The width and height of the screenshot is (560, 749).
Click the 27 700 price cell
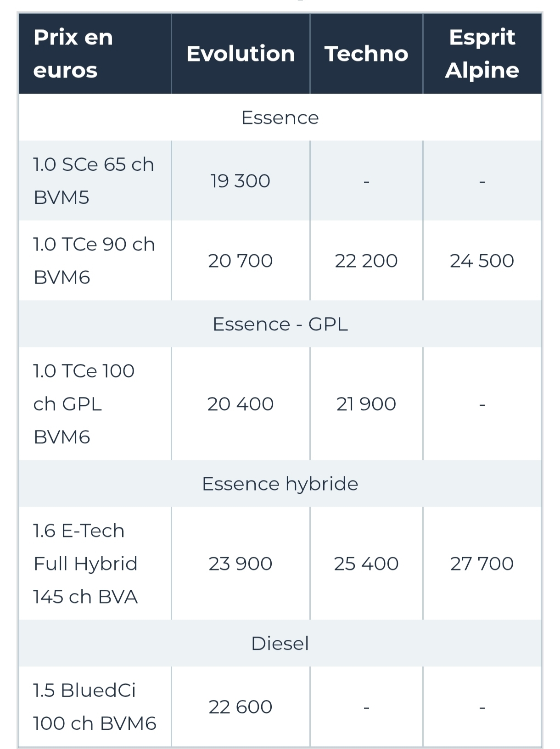click(x=482, y=564)
